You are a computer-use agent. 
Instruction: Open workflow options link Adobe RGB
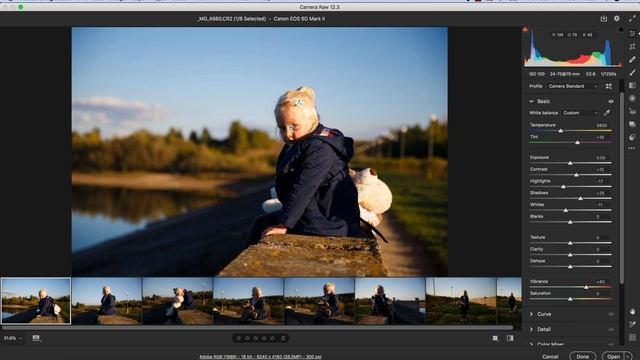click(x=260, y=357)
